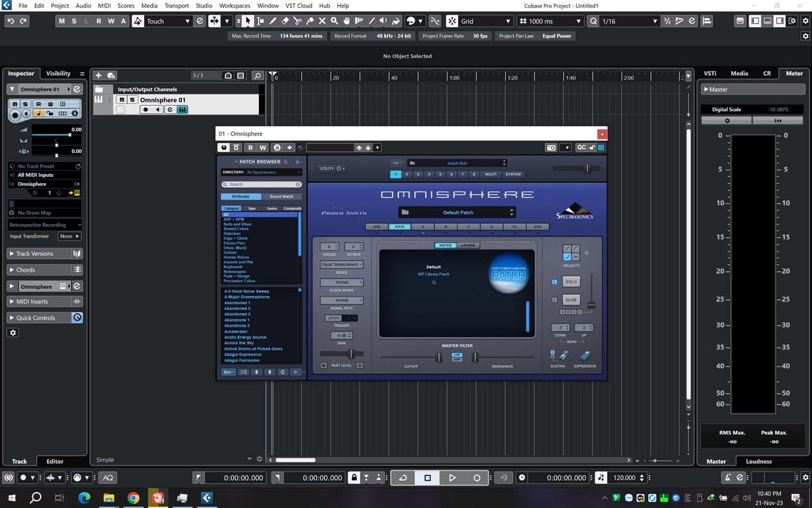The image size is (812, 508).
Task: Open the Equal Temperament scale dropdown
Action: pyautogui.click(x=341, y=264)
